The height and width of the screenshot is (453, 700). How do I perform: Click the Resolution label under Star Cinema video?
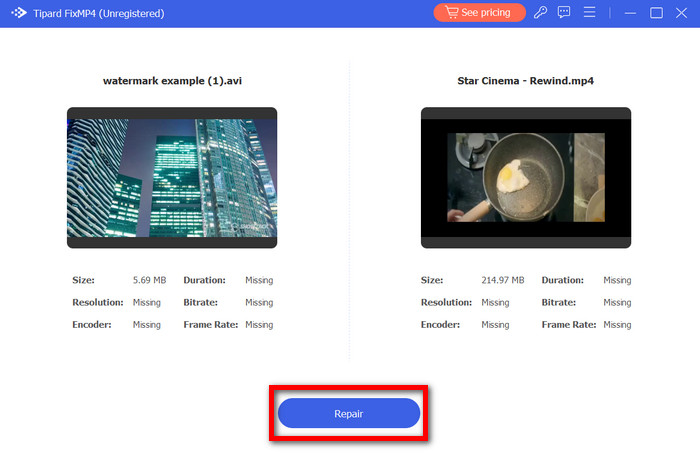tap(446, 303)
